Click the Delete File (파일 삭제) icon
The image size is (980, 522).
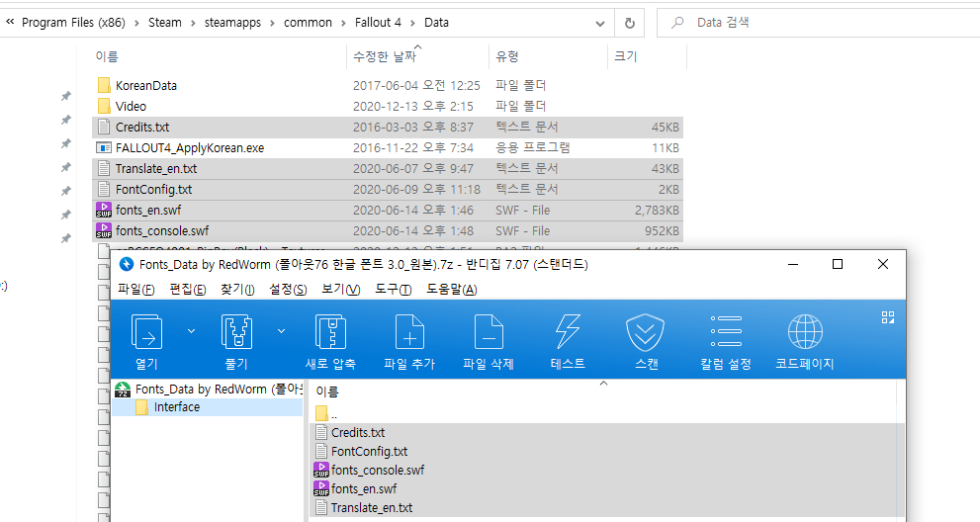489,331
